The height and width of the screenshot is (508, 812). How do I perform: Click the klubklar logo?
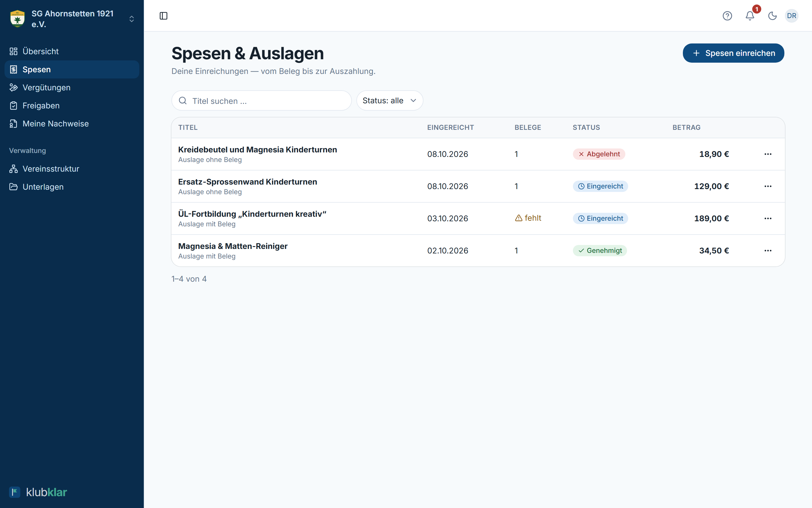pos(38,492)
